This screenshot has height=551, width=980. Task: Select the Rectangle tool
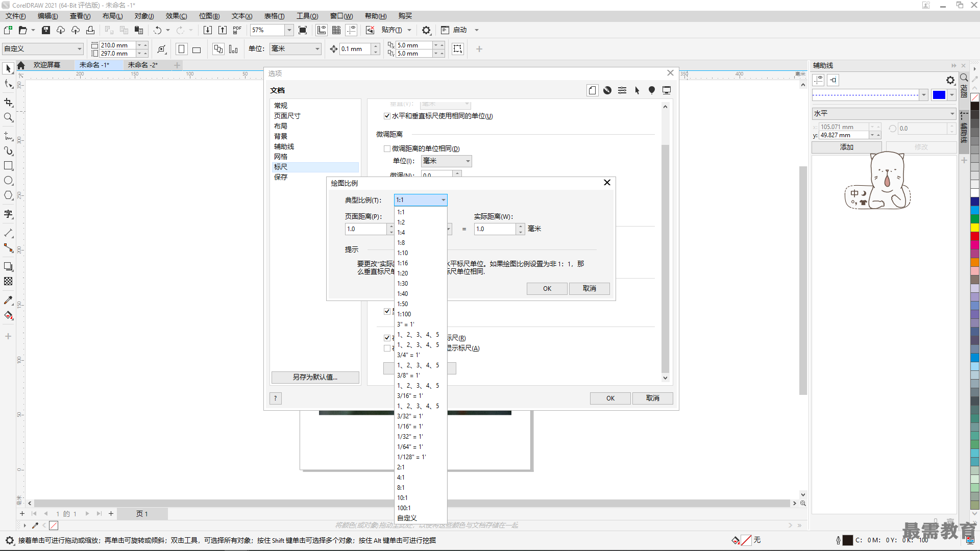point(8,166)
